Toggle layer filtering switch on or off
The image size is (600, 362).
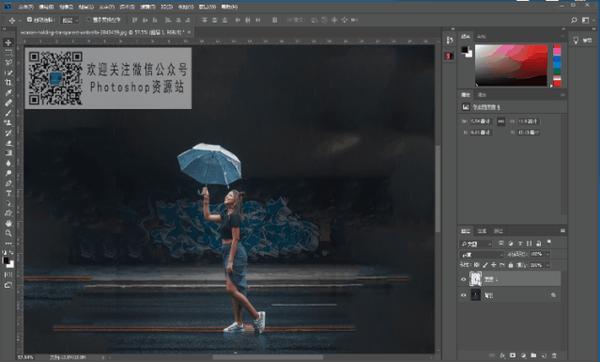click(549, 242)
